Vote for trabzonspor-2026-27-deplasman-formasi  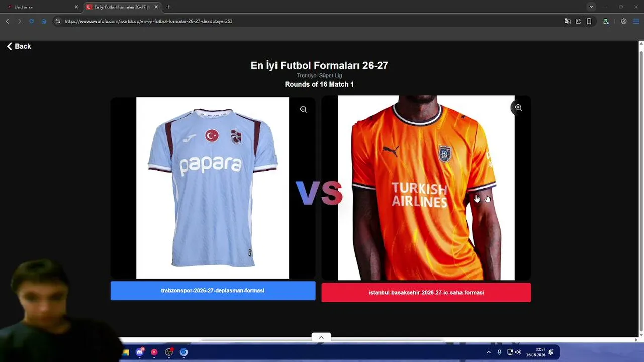tap(213, 291)
